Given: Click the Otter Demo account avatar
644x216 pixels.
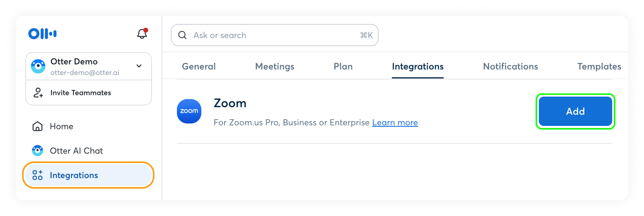Looking at the screenshot, I should pos(38,66).
